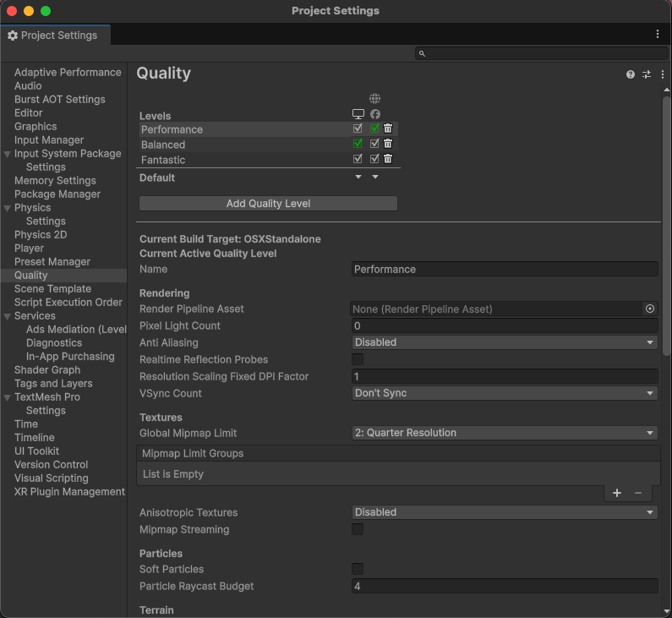Add a Mipmap Limit Group with plus

coord(617,493)
